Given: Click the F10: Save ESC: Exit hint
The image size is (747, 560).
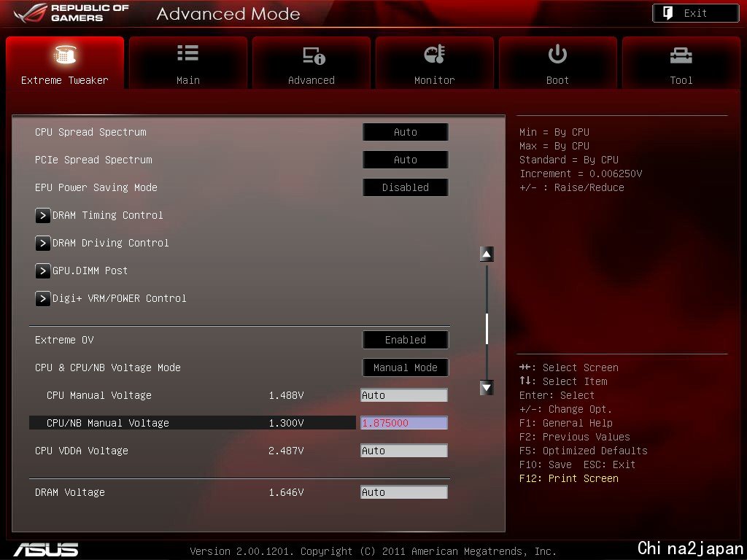Looking at the screenshot, I should coord(578,464).
